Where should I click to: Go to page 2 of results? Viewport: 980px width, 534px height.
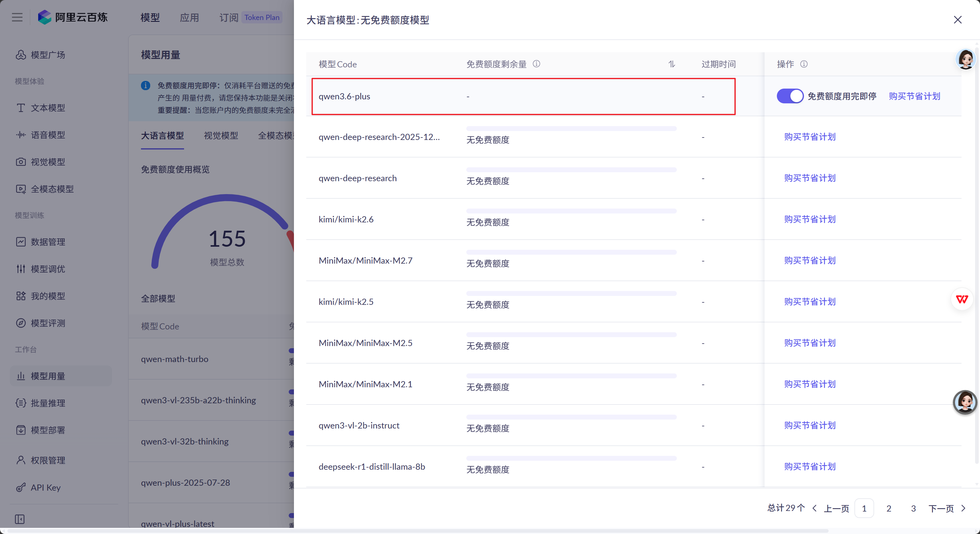[889, 508]
